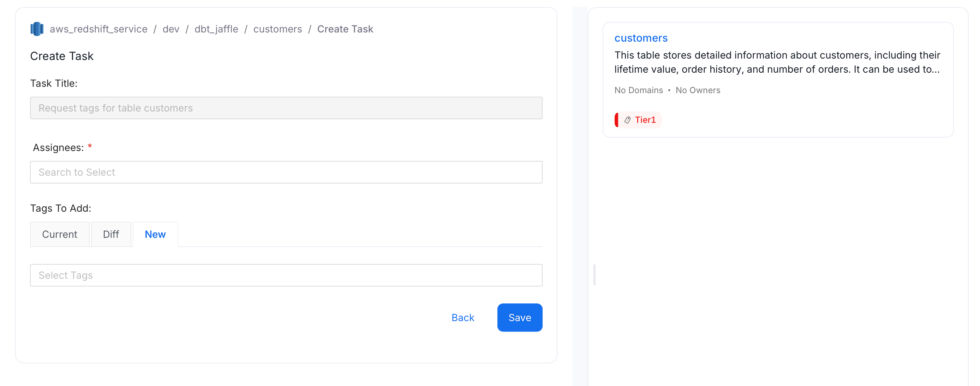Viewport: 980px width, 386px height.
Task: Click the Back button
Action: pos(462,318)
